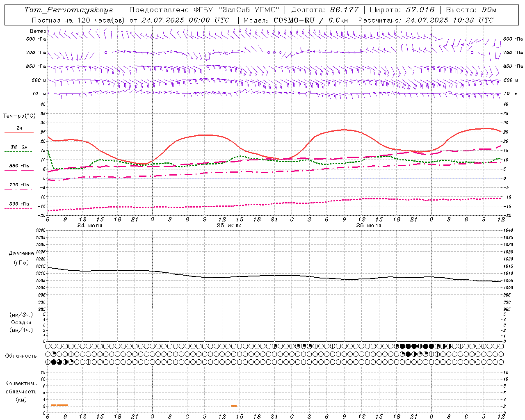Click the station name Tom_Pervomayskoye in header
This screenshot has width=525, height=420.
coord(68,10)
